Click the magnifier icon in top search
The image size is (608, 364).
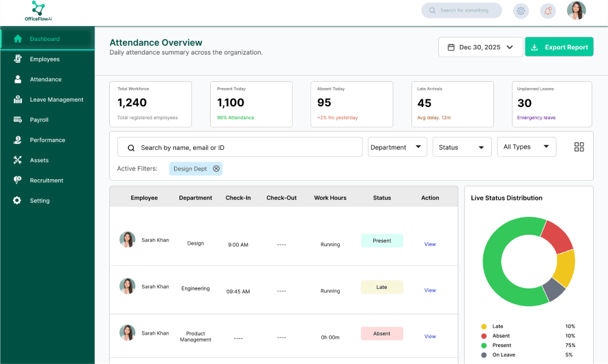(432, 10)
